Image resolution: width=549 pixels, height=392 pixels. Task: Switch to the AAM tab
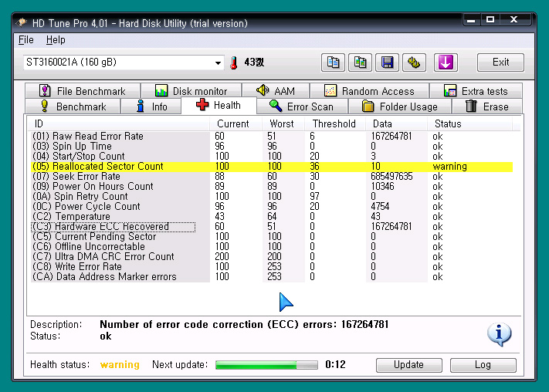pos(276,91)
